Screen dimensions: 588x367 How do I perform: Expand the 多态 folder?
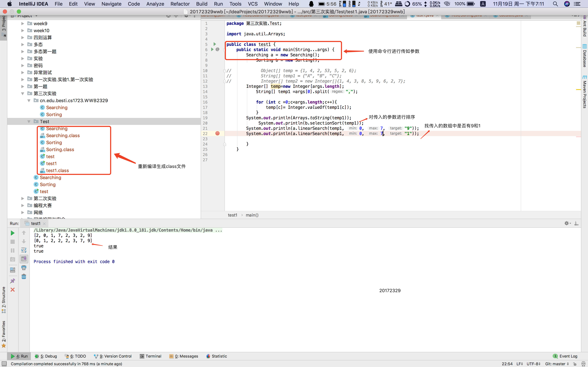pos(23,44)
